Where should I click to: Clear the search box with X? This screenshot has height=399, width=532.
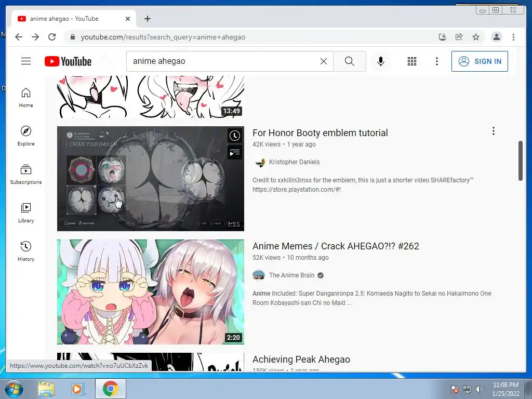coord(324,61)
